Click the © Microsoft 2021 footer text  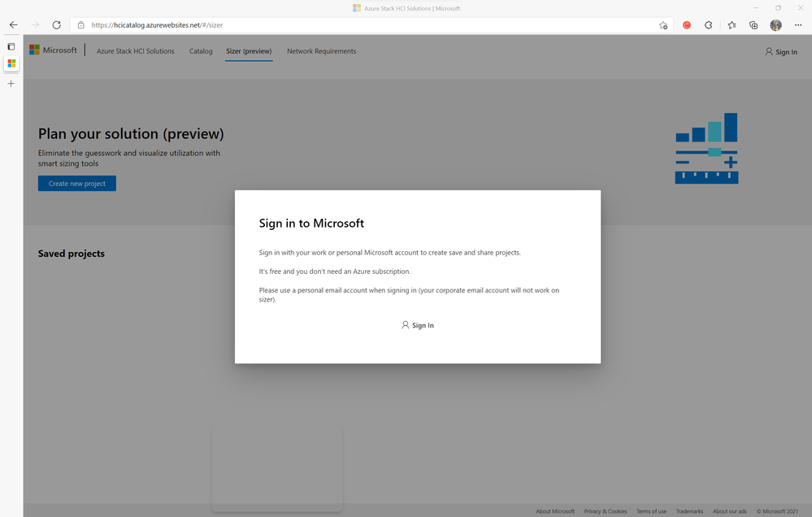[x=777, y=511]
